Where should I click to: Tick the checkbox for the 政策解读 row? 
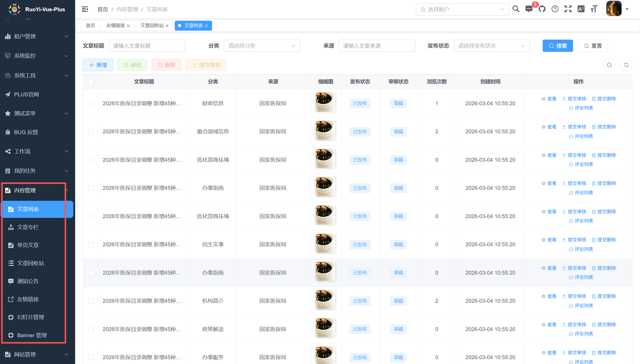(91, 329)
